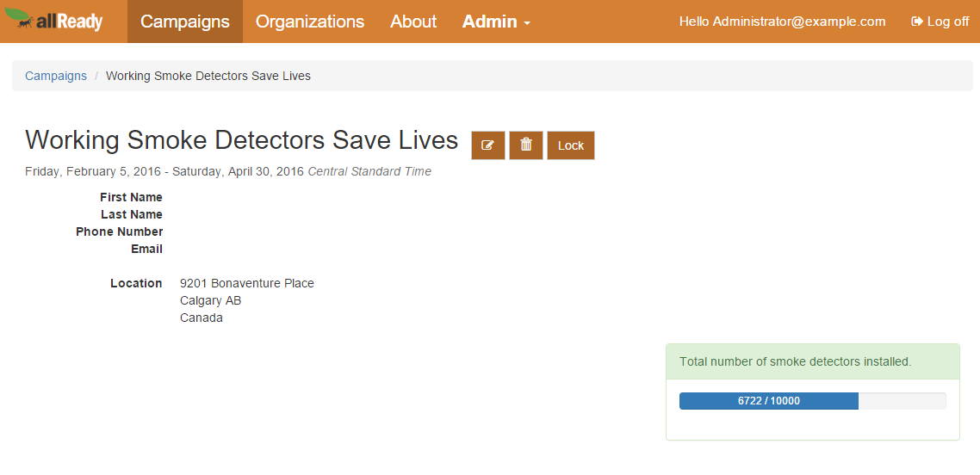Click the Central Standard Time label
This screenshot has height=475, width=980.
(x=369, y=171)
